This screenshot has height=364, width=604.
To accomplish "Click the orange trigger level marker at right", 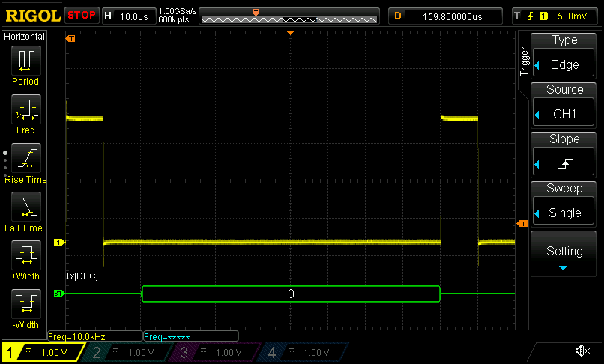I will pyautogui.click(x=522, y=224).
